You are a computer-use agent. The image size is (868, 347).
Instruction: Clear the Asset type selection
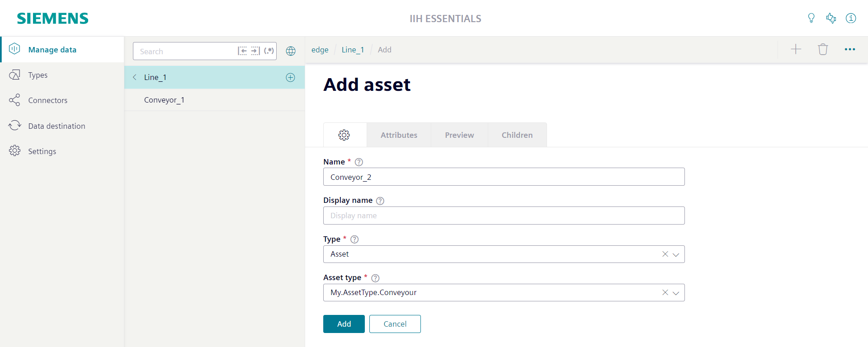(x=665, y=292)
